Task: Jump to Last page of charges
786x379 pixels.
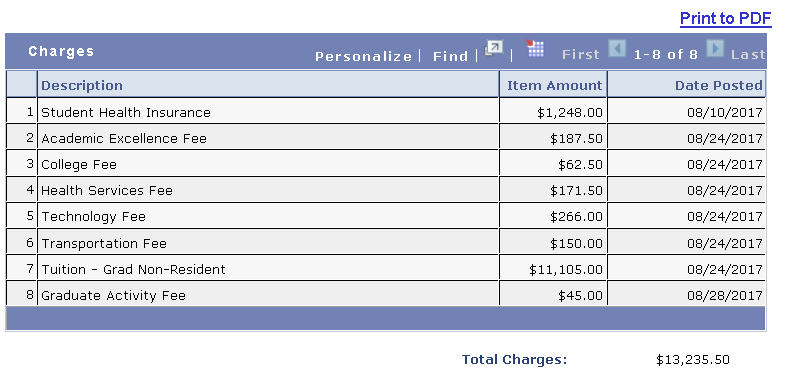Action: tap(748, 54)
